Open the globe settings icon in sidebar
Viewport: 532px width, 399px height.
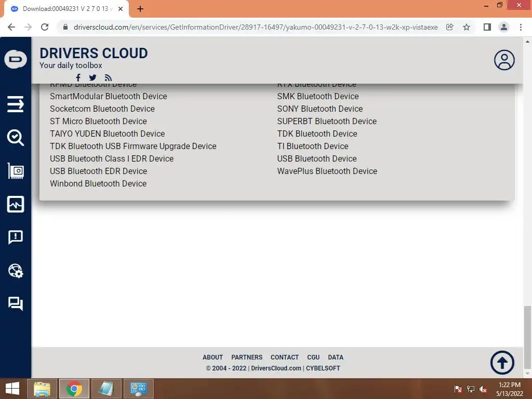click(x=16, y=271)
